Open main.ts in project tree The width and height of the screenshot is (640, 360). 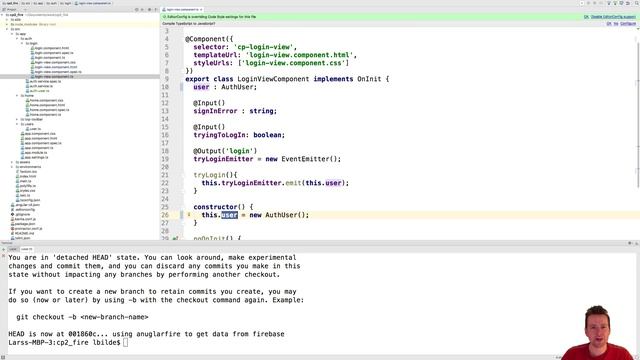[23, 181]
